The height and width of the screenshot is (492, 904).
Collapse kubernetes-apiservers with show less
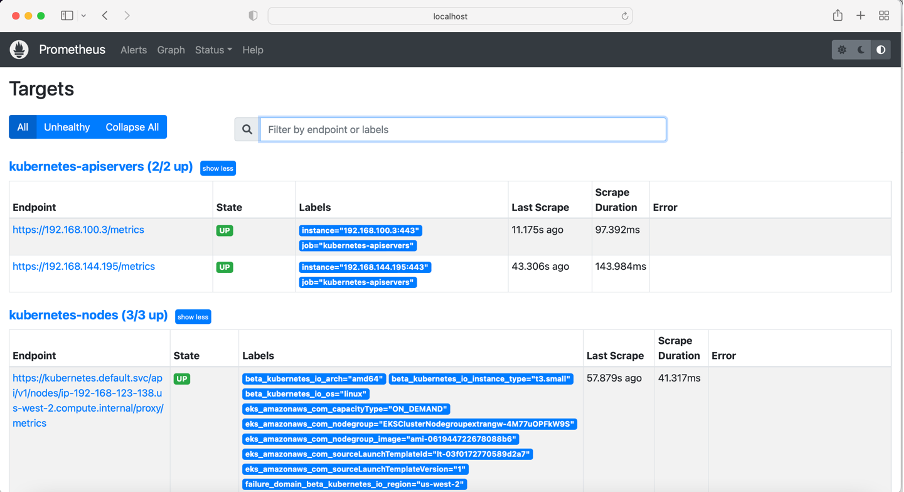(218, 168)
